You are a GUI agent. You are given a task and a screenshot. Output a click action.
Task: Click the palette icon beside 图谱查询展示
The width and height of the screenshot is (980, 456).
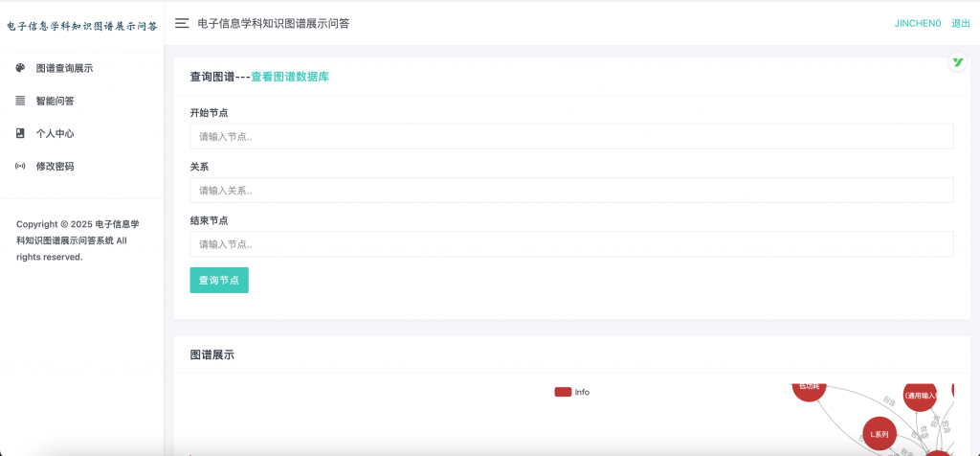point(20,68)
